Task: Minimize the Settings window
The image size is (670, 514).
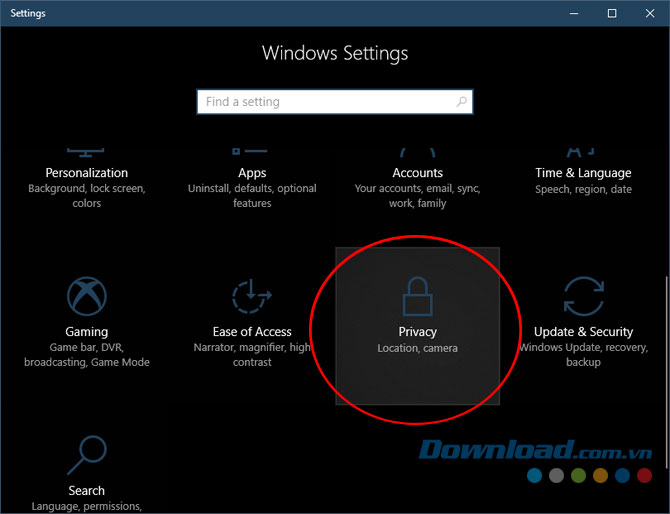Action: pyautogui.click(x=574, y=13)
